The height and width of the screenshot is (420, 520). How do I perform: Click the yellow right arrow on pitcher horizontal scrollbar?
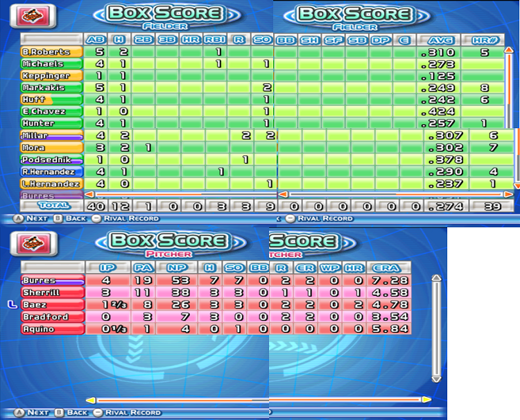point(426,400)
